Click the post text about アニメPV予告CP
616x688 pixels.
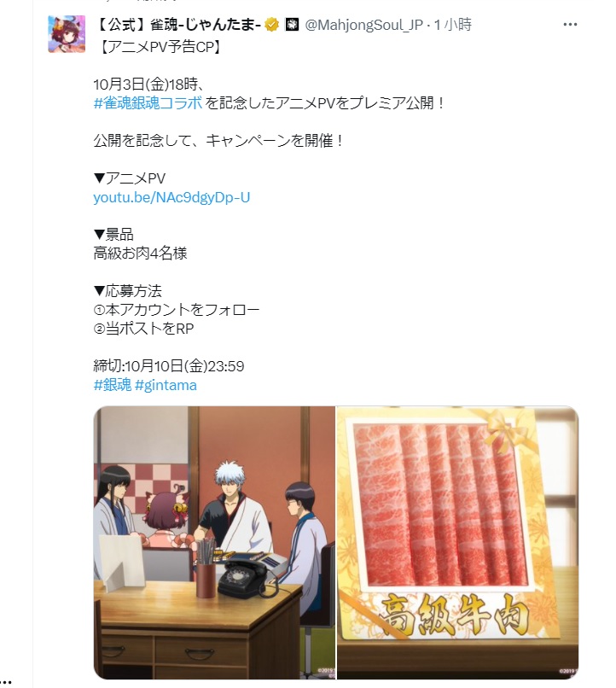coord(160,46)
